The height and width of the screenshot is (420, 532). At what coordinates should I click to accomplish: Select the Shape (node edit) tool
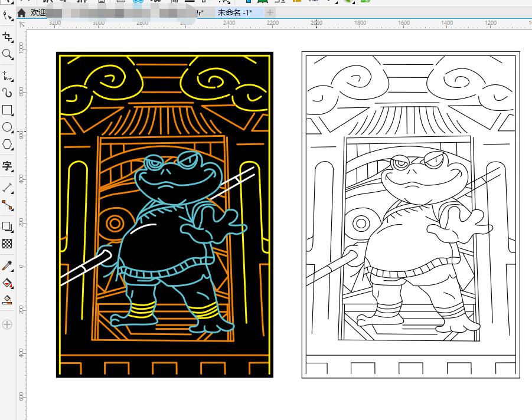pos(6,15)
